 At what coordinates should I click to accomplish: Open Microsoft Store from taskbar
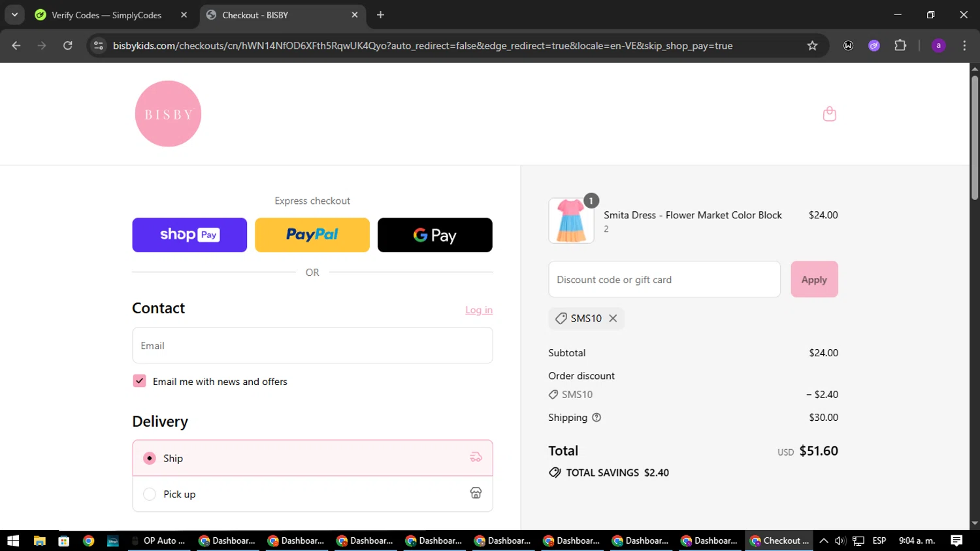click(x=63, y=541)
